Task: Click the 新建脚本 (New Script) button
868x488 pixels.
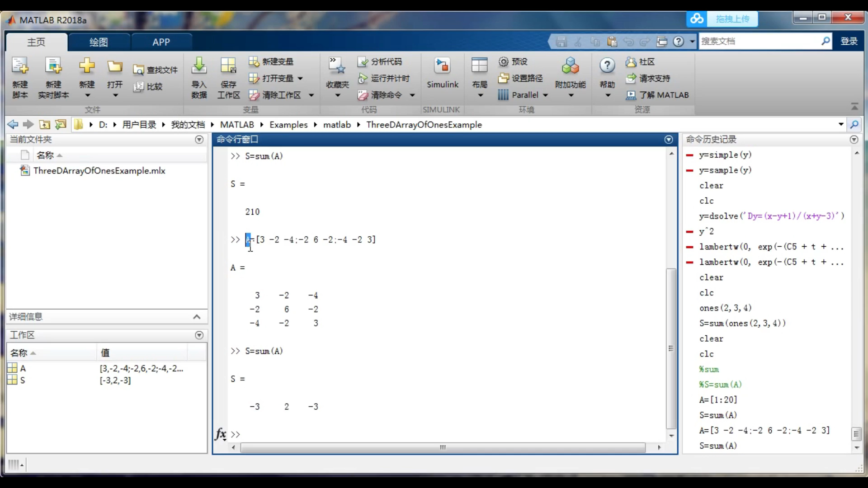Action: 20,77
